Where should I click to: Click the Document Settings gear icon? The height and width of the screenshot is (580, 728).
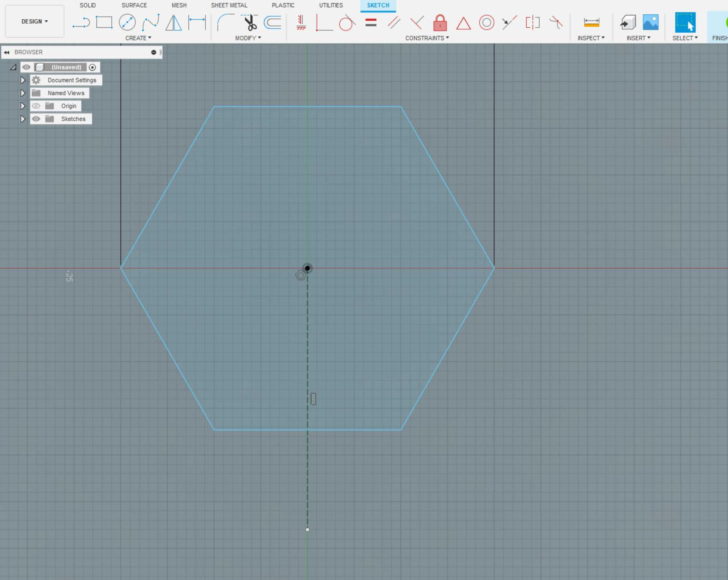(36, 80)
